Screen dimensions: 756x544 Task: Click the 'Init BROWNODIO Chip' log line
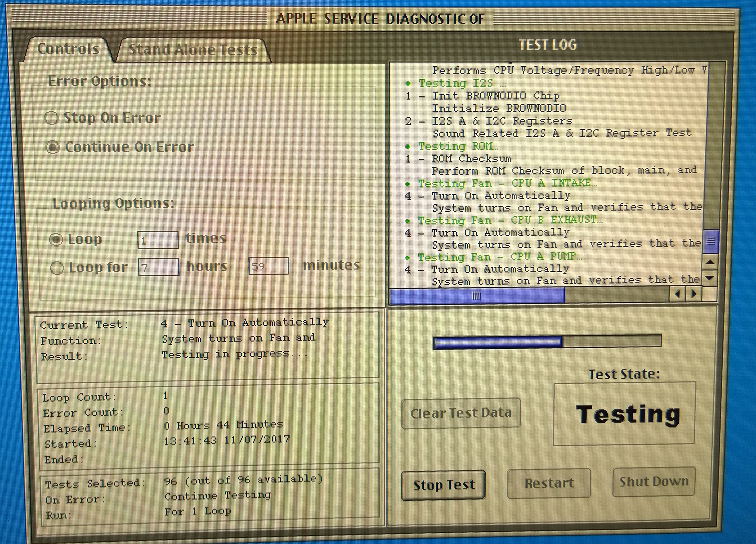click(x=483, y=96)
